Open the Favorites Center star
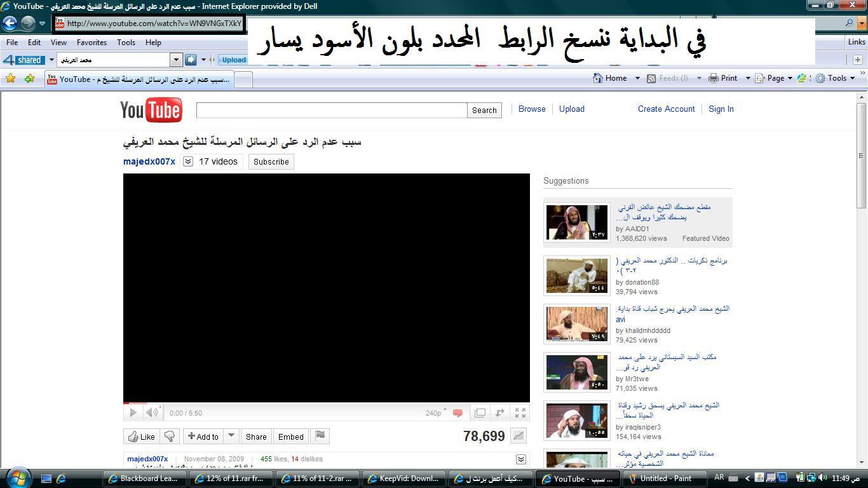The height and width of the screenshot is (488, 868). 10,79
